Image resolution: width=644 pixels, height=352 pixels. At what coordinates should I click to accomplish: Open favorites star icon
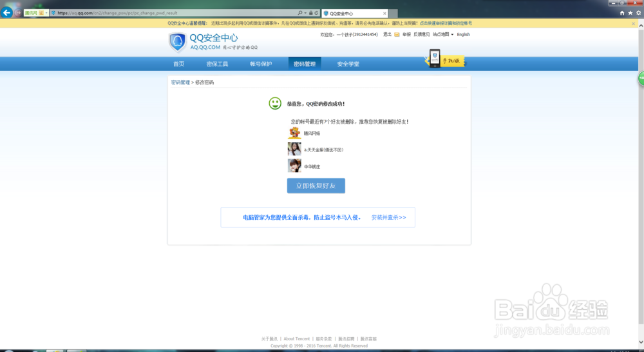click(x=630, y=13)
